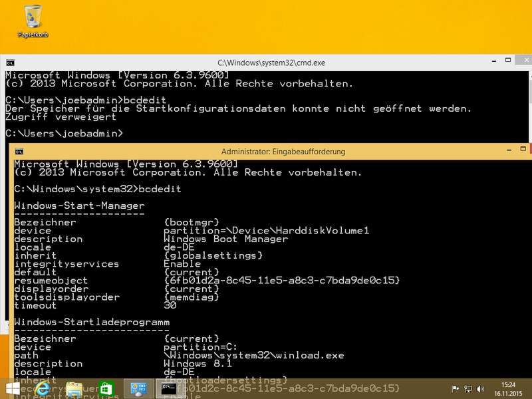Click the network icon in system tray

click(x=468, y=389)
